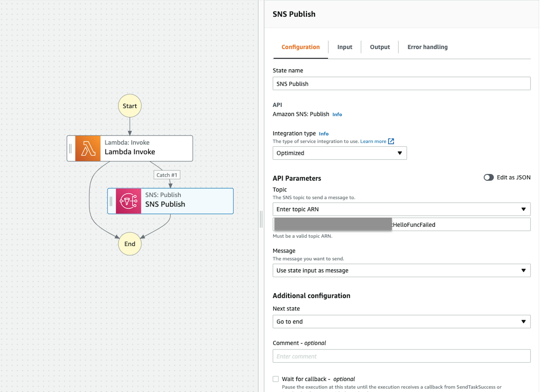Click the orange Lambda function icon
The width and height of the screenshot is (545, 392).
(x=88, y=148)
